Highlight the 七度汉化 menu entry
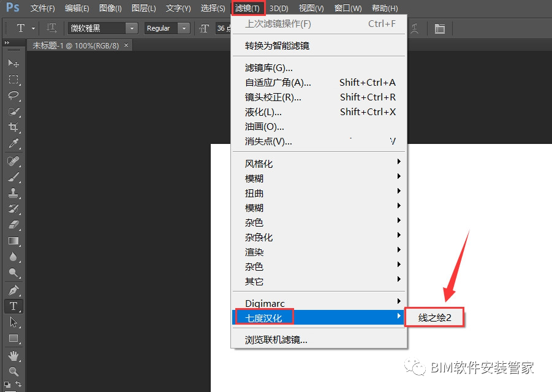 click(319, 317)
